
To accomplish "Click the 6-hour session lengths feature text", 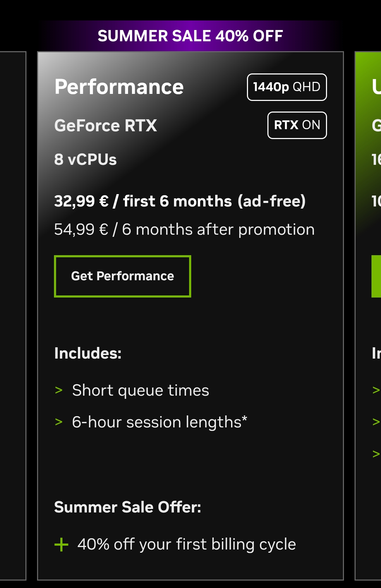I will [159, 422].
